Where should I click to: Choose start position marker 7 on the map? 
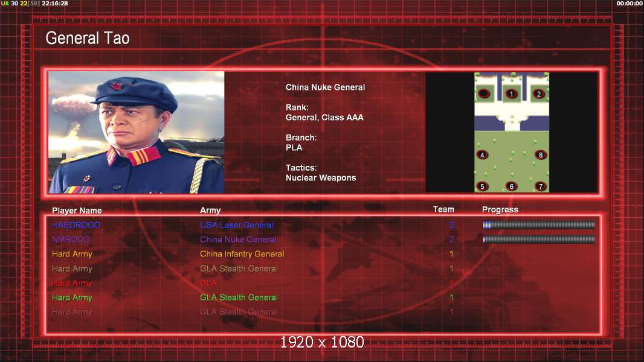point(541,186)
